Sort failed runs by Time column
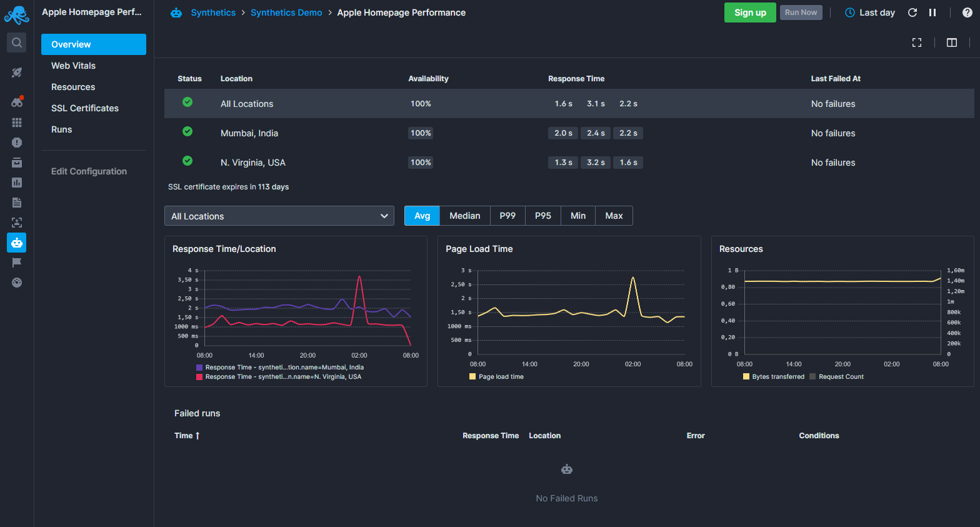 [x=187, y=436]
